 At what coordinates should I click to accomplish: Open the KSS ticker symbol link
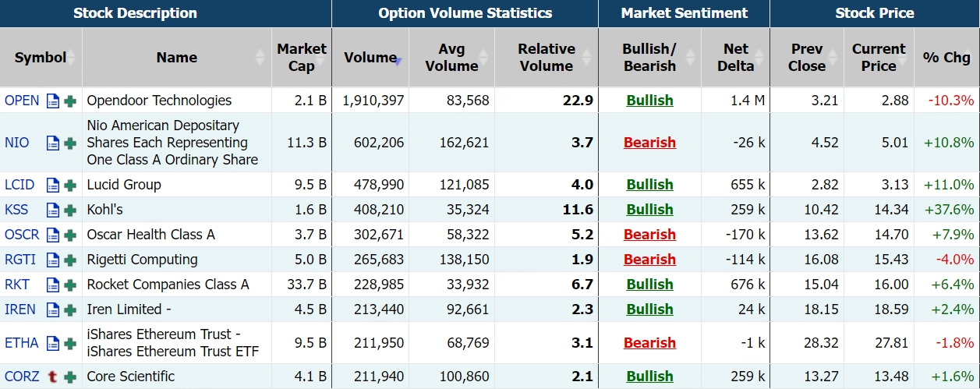tap(16, 210)
